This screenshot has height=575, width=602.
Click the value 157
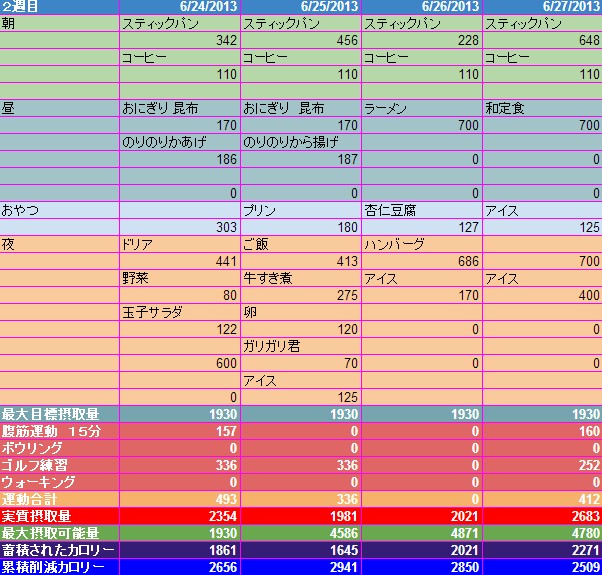click(x=180, y=431)
